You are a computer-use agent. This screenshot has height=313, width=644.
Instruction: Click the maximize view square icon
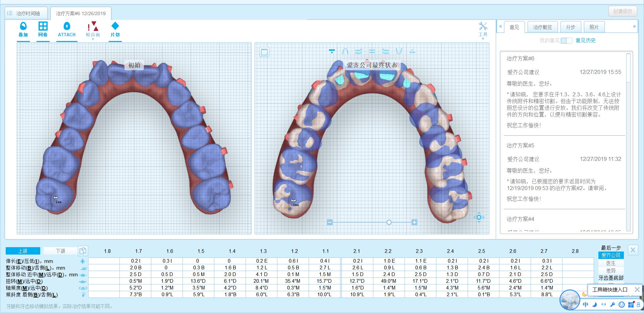pyautogui.click(x=264, y=52)
